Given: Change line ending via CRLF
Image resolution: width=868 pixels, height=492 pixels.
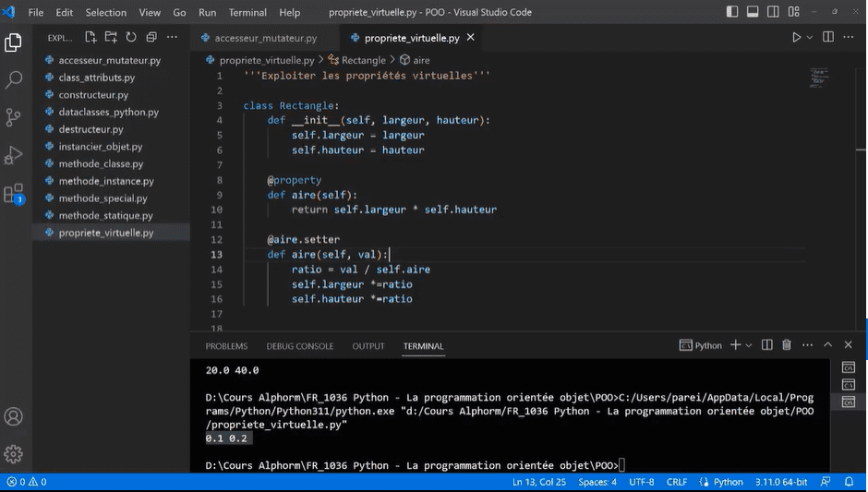Looking at the screenshot, I should 677,482.
